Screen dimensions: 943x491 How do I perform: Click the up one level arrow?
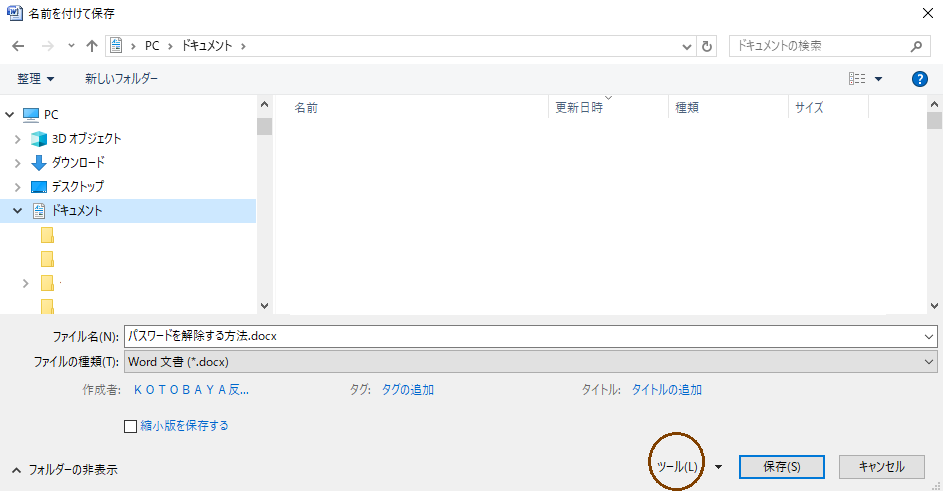[x=92, y=46]
